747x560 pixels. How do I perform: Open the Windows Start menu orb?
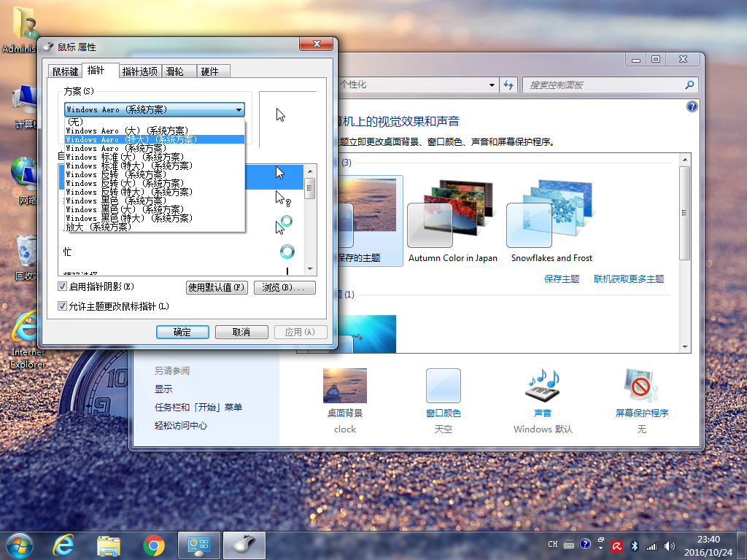pos(20,545)
